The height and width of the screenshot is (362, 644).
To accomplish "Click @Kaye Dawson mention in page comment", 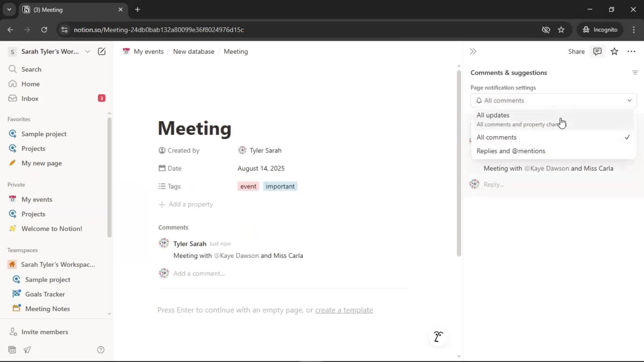I will coord(236,256).
